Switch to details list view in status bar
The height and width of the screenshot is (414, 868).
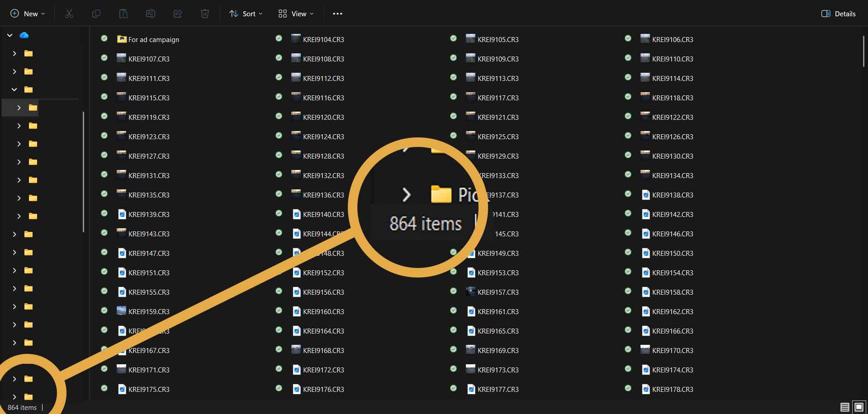point(844,407)
